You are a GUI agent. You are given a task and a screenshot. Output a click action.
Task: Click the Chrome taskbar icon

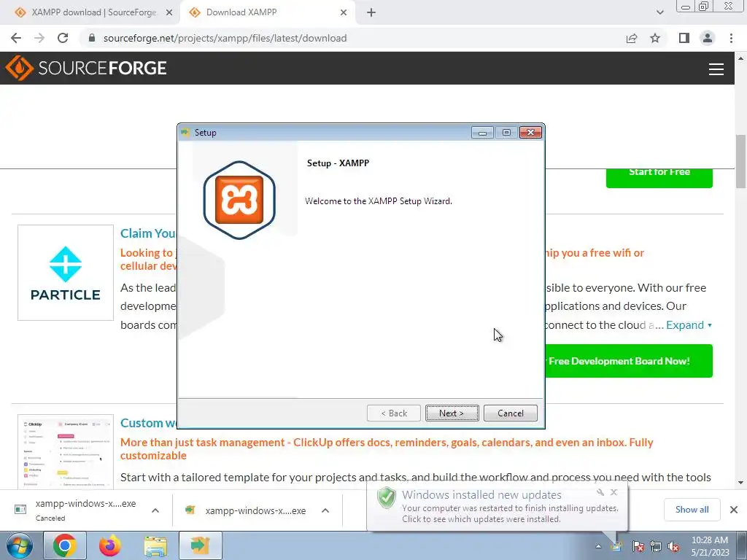[65, 546]
